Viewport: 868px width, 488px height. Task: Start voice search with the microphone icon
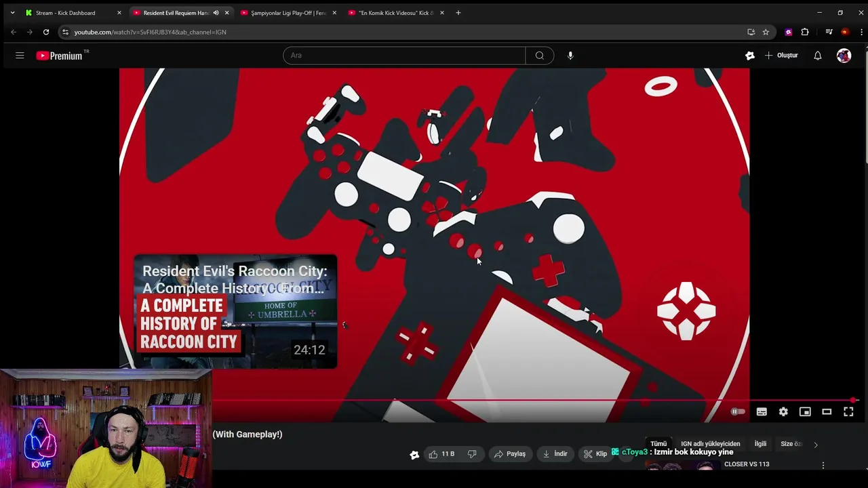pos(570,56)
